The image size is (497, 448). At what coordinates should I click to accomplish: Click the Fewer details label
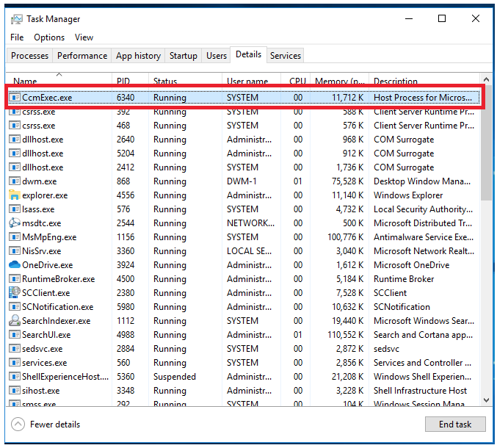55,424
